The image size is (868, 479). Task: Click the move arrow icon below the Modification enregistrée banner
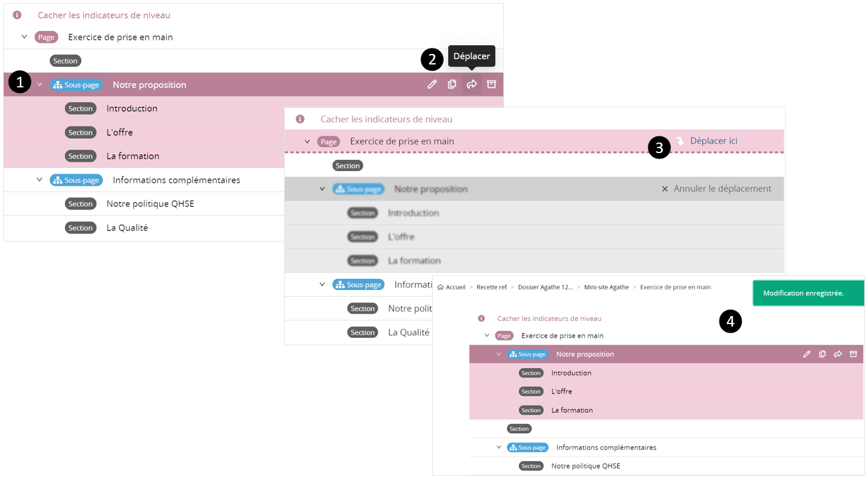(x=838, y=354)
